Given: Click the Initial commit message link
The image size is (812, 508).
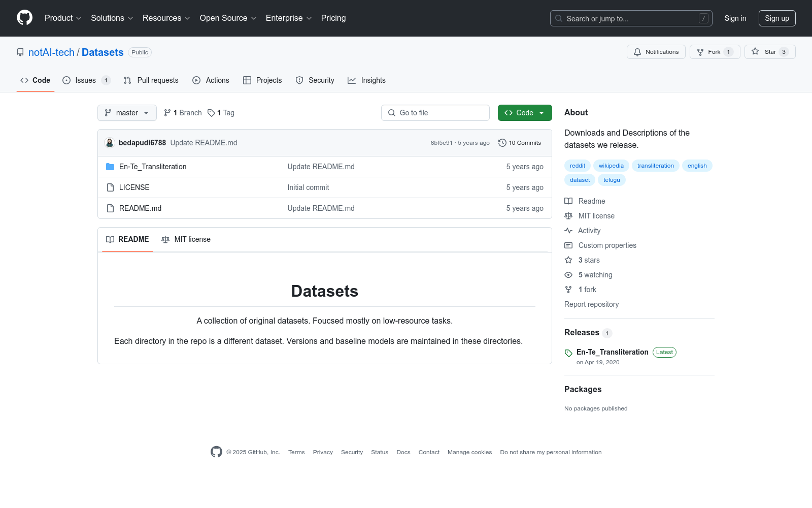Looking at the screenshot, I should pyautogui.click(x=308, y=187).
